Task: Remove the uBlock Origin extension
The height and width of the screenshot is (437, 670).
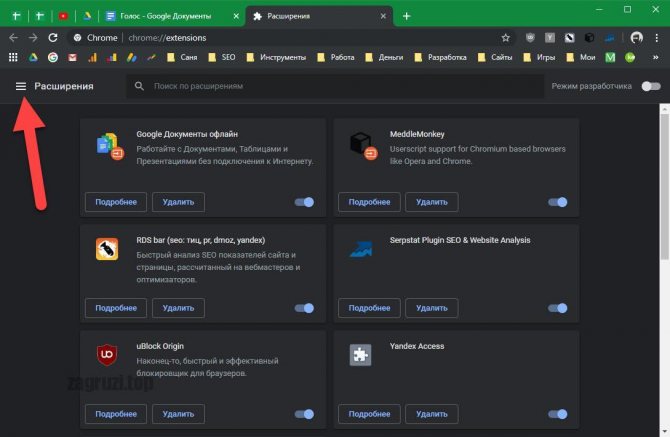Action: pyautogui.click(x=178, y=414)
